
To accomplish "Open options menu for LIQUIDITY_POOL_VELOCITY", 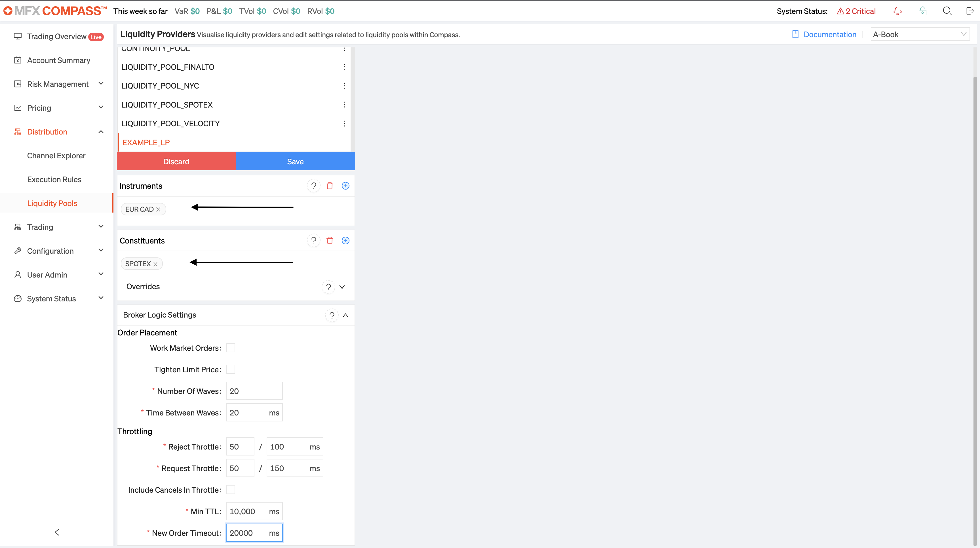I will [344, 124].
